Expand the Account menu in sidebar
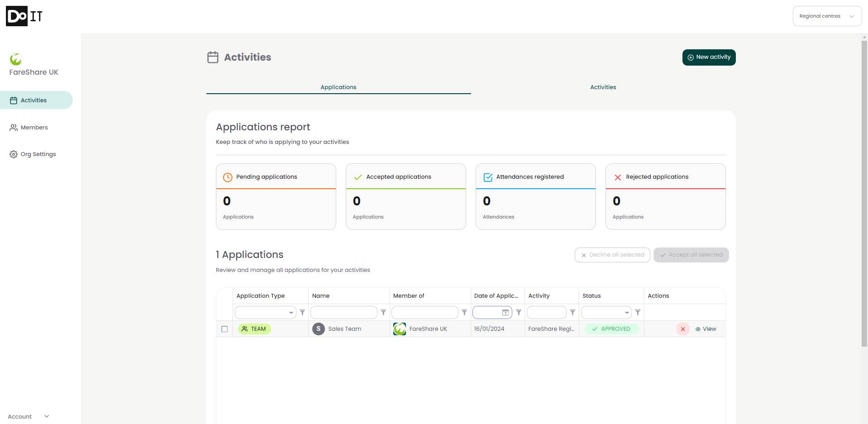Image resolution: width=868 pixels, height=424 pixels. tap(28, 416)
